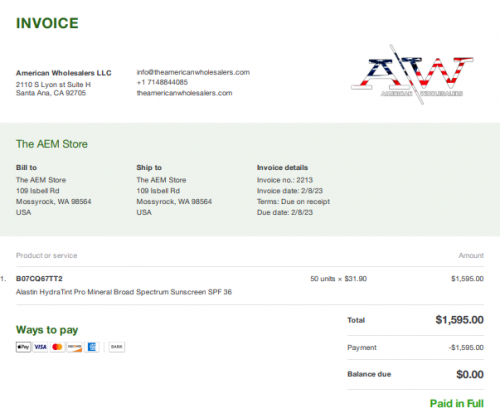Click the Paid in Full status label
Image resolution: width=500 pixels, height=418 pixels.
[457, 403]
